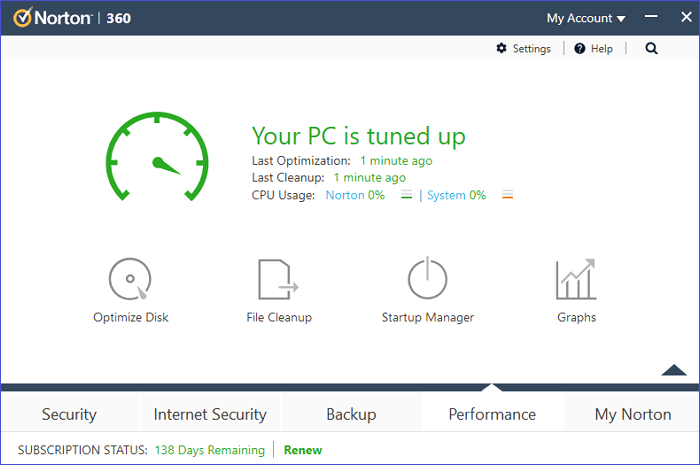Click the green Norton CPU usage bars
The width and height of the screenshot is (700, 465).
pos(406,195)
